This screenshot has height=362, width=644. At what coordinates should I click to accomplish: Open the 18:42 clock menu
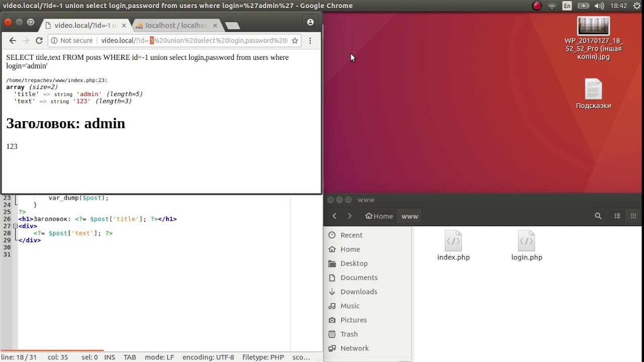pos(618,6)
